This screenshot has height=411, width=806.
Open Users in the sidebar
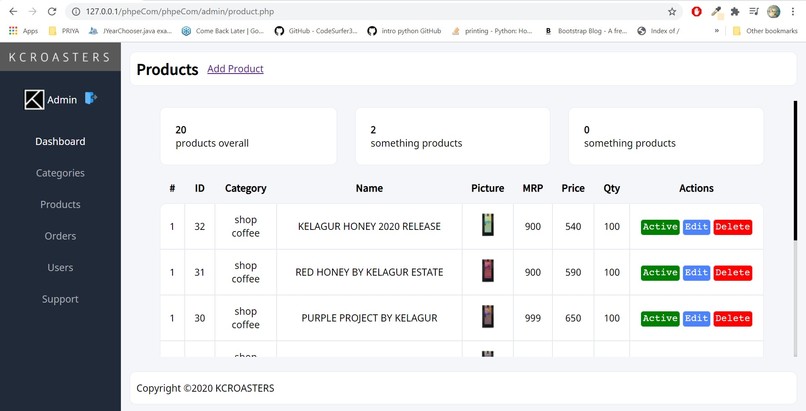click(60, 268)
